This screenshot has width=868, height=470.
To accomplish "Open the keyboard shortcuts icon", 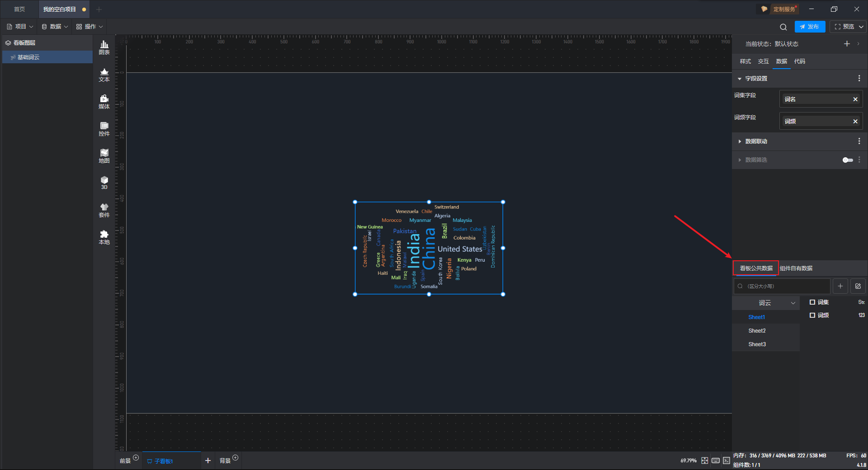I will click(716, 461).
